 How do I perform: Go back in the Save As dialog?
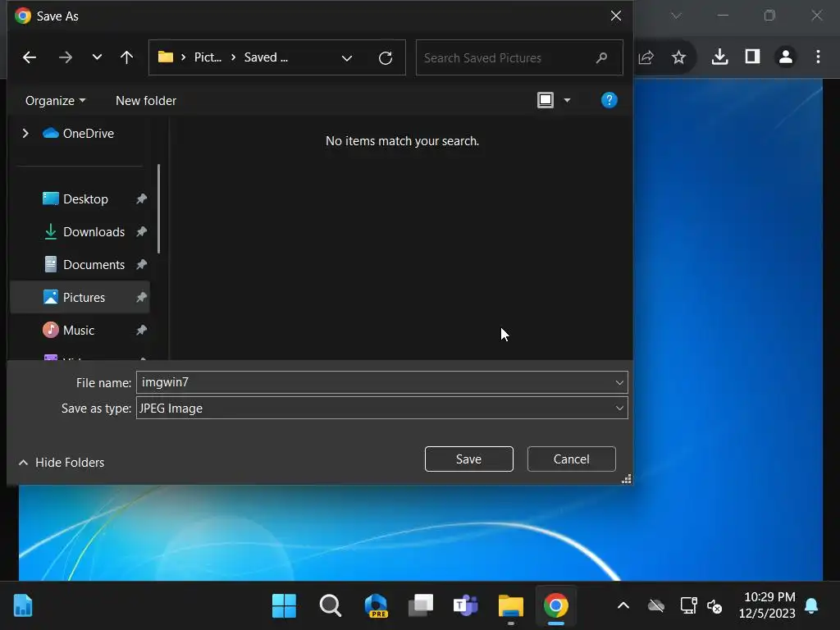click(x=30, y=57)
